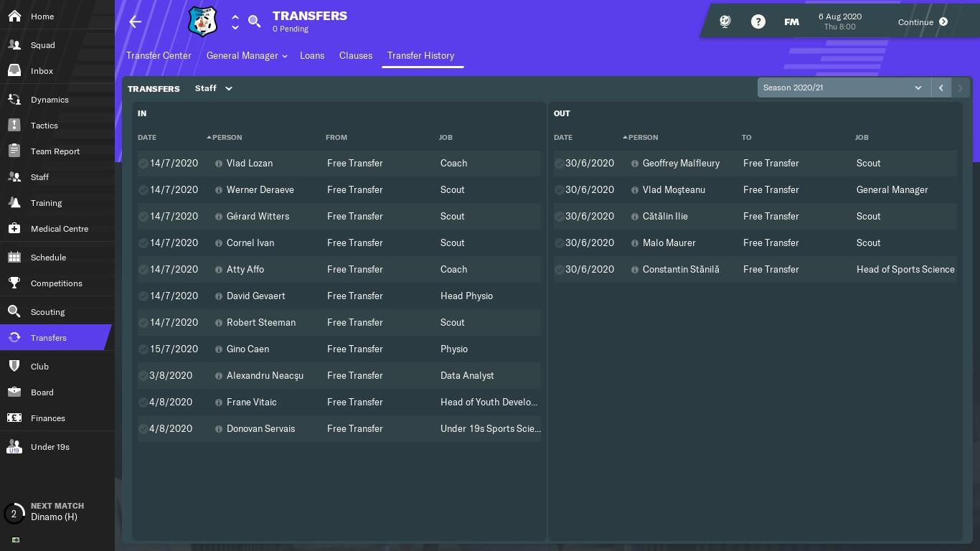Click the Under 19s icon
This screenshot has width=980, height=551.
pyautogui.click(x=14, y=446)
